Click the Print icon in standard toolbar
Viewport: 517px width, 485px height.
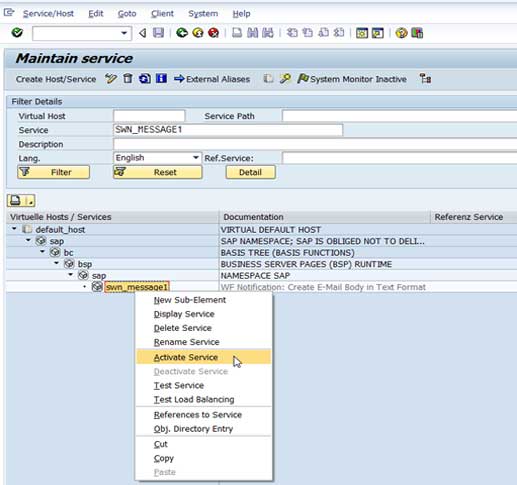tap(237, 33)
